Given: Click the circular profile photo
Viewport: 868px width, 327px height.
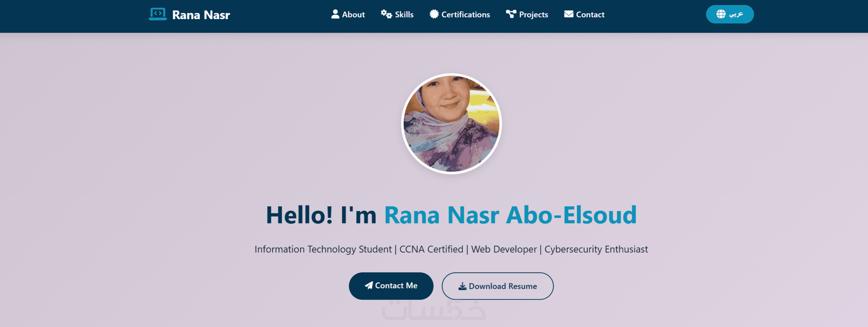Looking at the screenshot, I should point(451,123).
